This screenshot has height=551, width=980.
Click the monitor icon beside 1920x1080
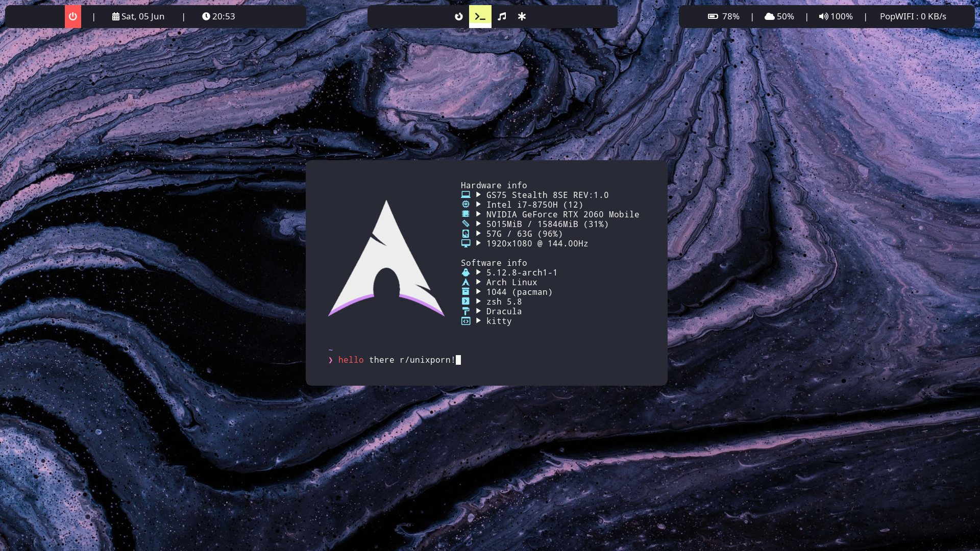[x=465, y=243]
